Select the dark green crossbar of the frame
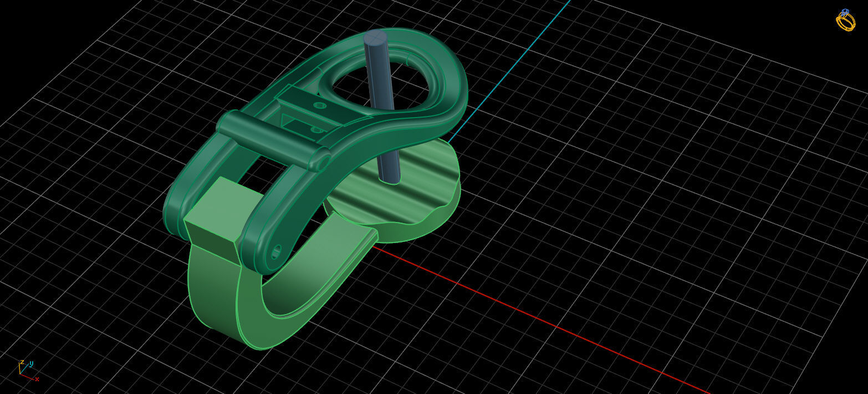 tap(273, 139)
